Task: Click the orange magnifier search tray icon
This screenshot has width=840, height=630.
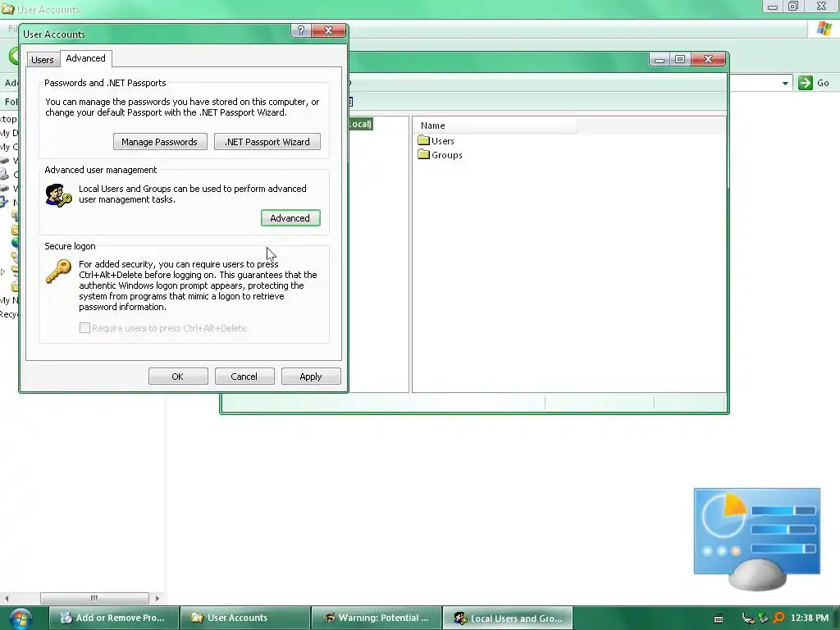Action: [778, 618]
